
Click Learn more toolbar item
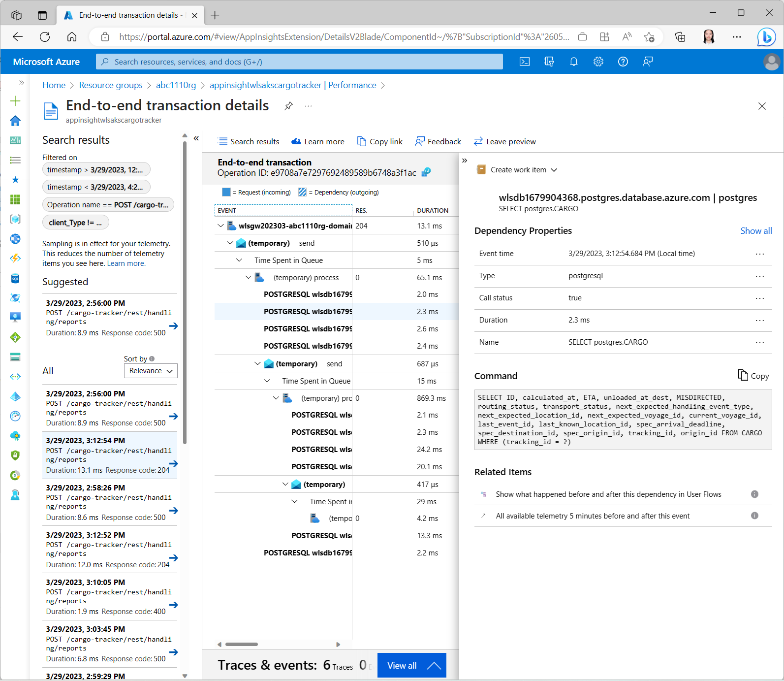318,142
